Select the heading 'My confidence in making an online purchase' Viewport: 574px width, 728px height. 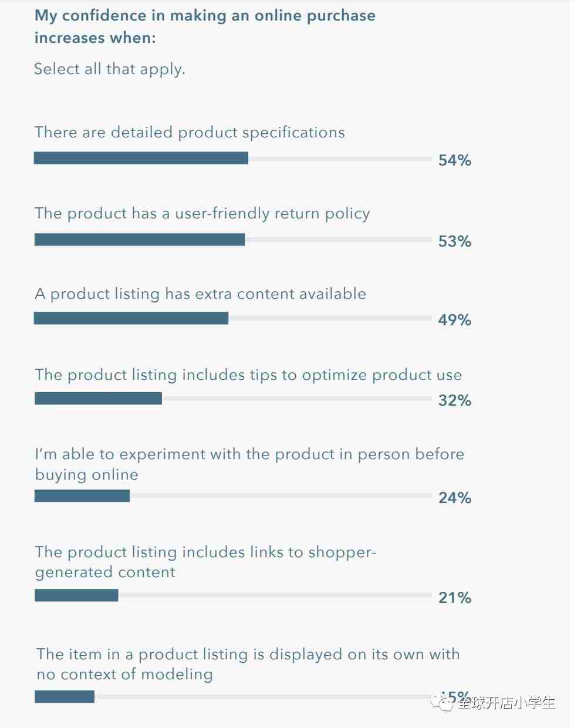(x=205, y=16)
